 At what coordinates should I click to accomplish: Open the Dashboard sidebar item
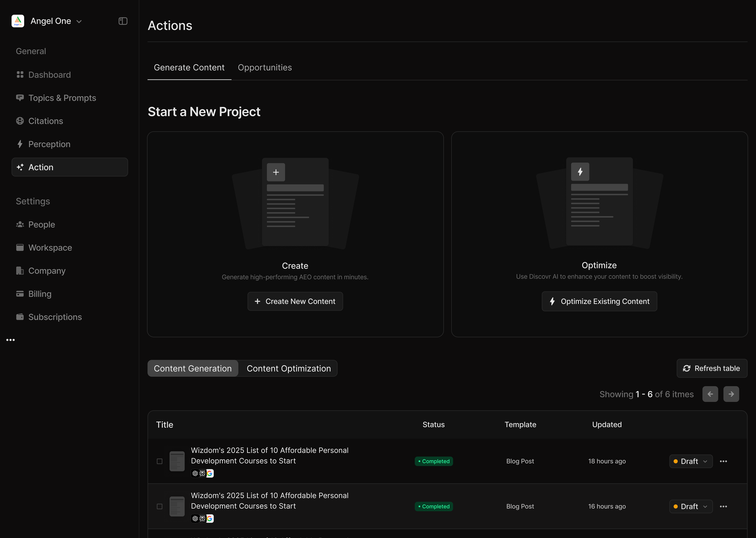(49, 75)
